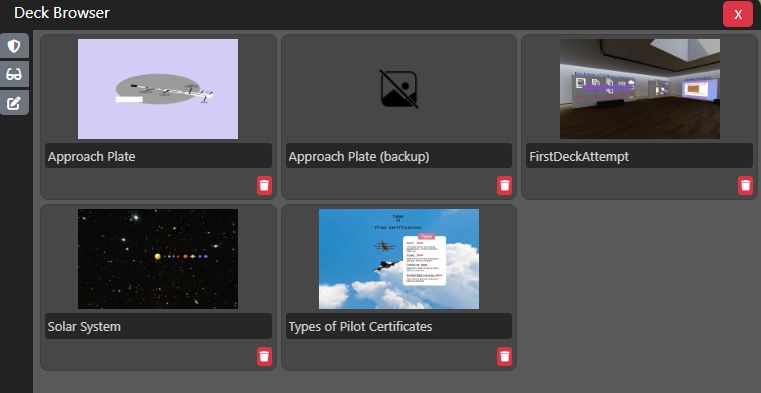The width and height of the screenshot is (761, 393).
Task: Edit the Solar System name field
Action: 158,326
